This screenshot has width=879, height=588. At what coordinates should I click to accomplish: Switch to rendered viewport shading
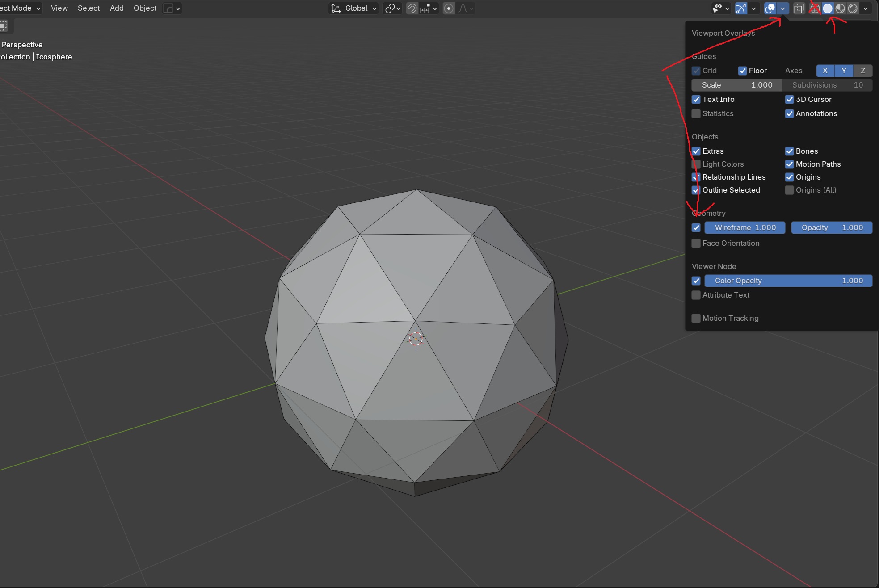[853, 8]
